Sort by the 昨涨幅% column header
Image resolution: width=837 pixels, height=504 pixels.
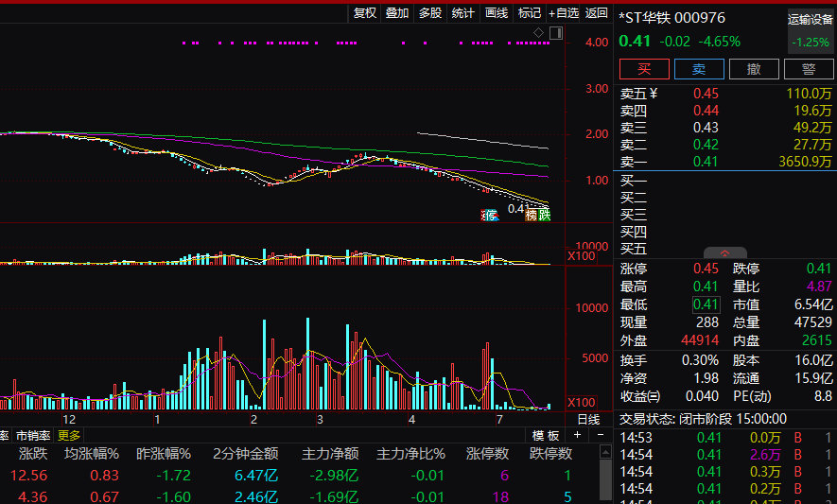[164, 454]
